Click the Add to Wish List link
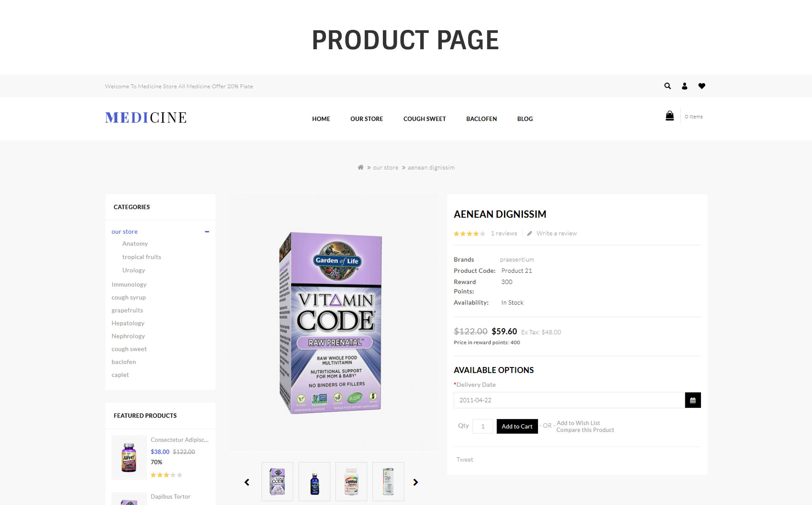 tap(578, 423)
